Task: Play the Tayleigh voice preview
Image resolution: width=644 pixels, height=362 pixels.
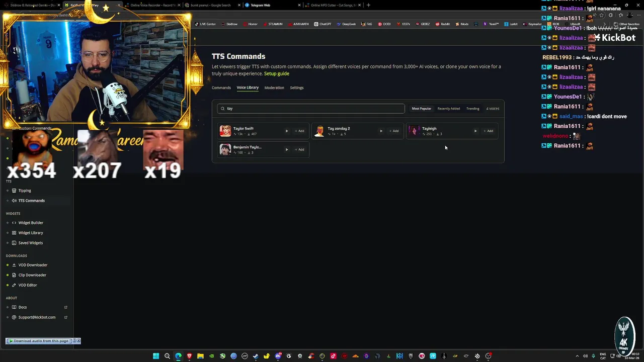Action: 475,131
